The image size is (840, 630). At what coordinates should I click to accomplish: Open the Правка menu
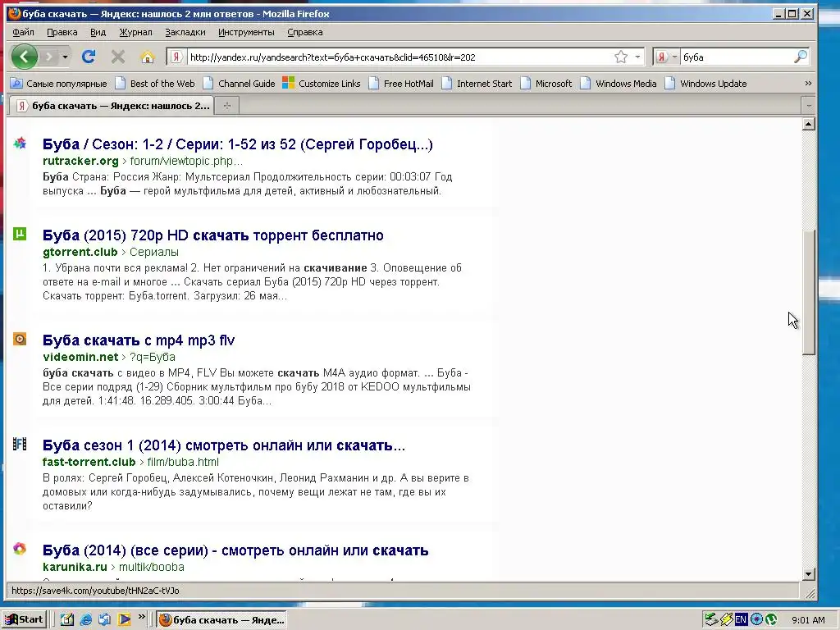point(62,32)
